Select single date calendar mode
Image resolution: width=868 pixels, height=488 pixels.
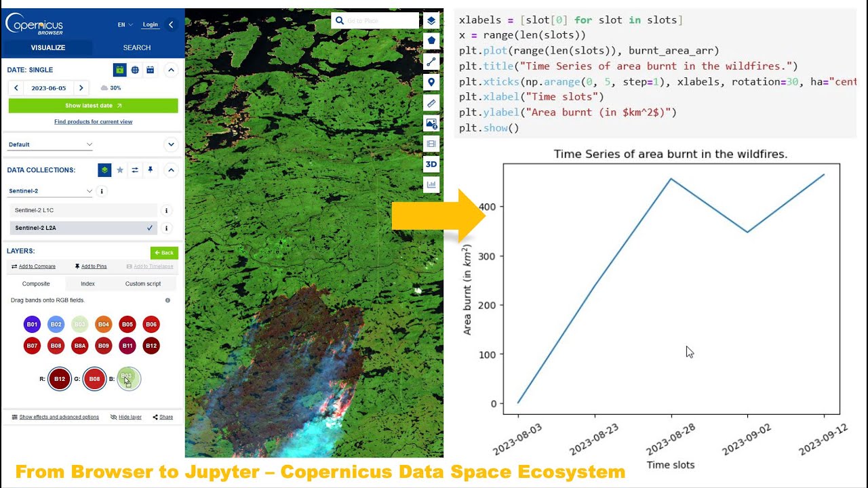coord(119,70)
